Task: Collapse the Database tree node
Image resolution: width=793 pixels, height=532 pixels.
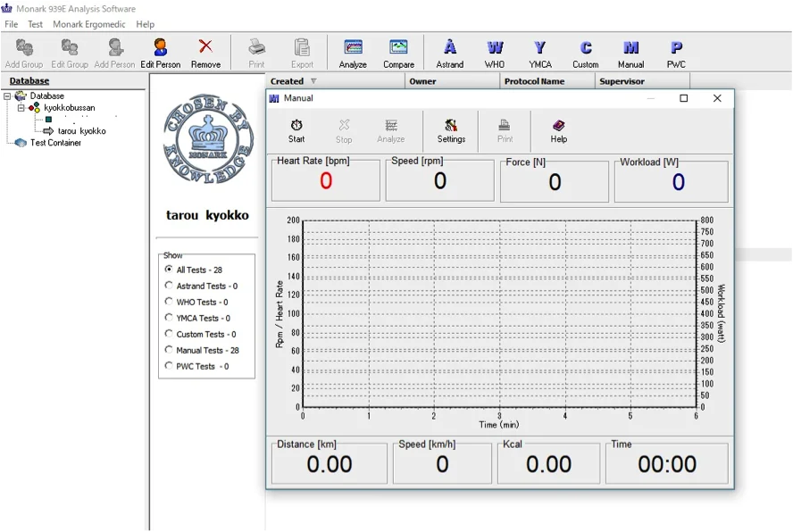Action: point(8,96)
